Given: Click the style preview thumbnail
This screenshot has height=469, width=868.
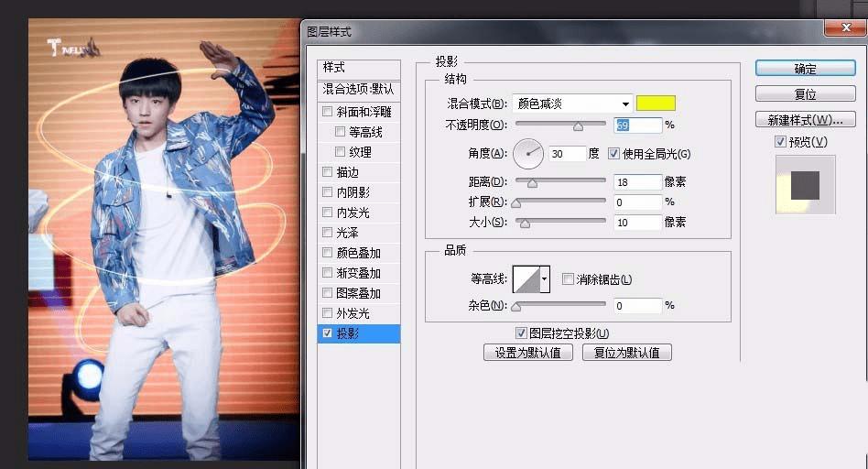Looking at the screenshot, I should coord(805,185).
